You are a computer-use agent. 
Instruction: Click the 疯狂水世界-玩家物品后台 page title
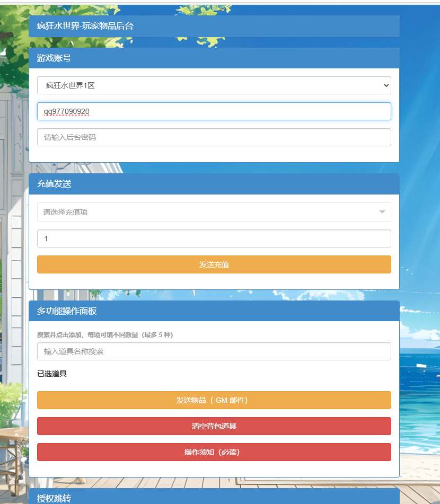click(x=85, y=26)
